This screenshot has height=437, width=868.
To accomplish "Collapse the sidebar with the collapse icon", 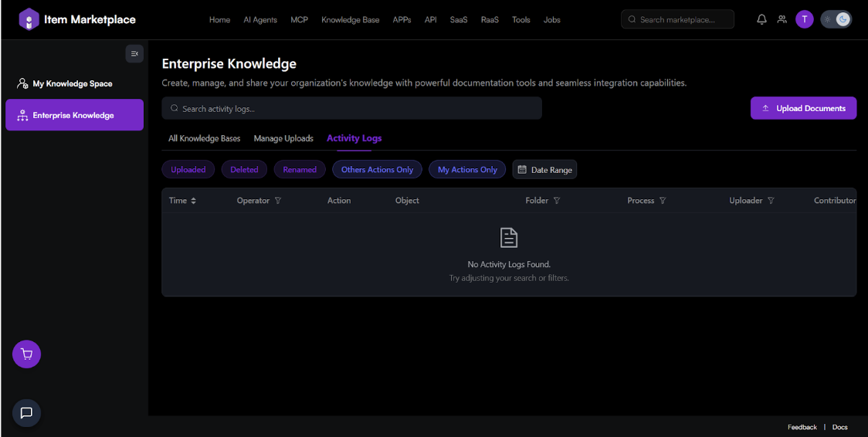I will tap(134, 53).
